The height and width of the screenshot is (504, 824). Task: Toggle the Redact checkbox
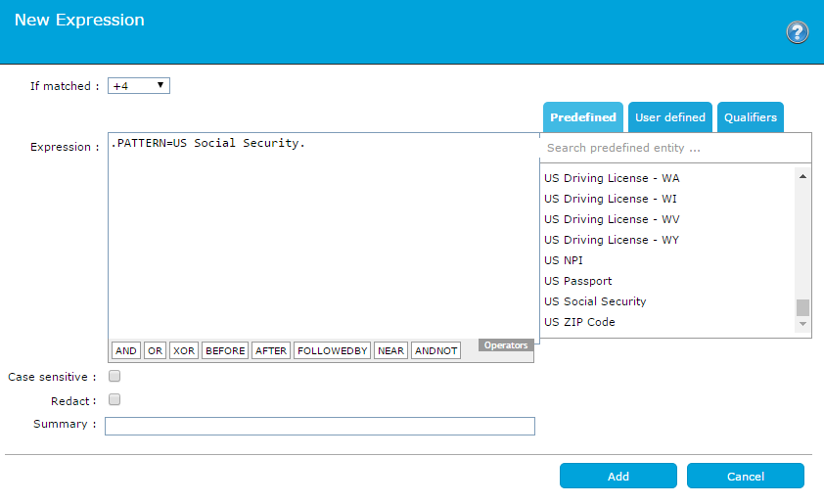point(114,400)
